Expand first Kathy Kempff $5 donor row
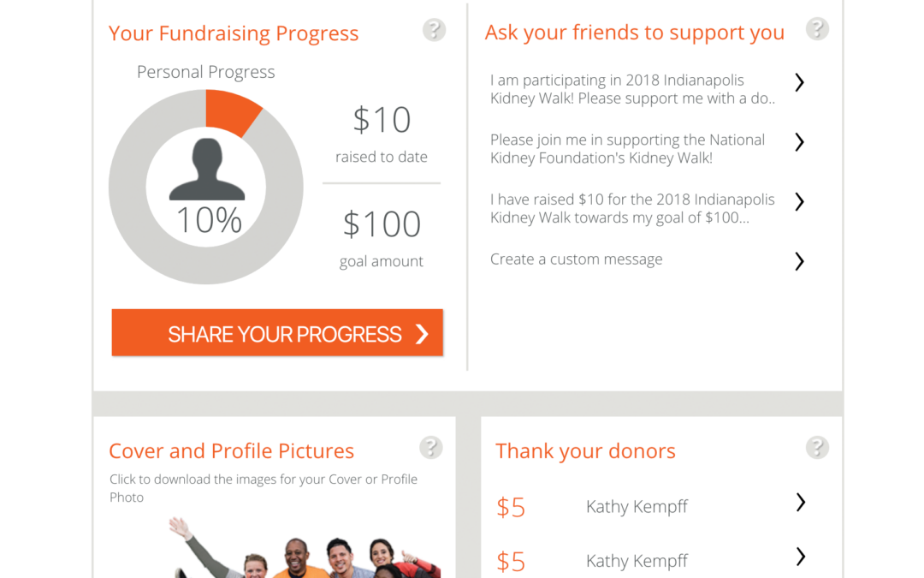The height and width of the screenshot is (578, 924). tap(800, 503)
